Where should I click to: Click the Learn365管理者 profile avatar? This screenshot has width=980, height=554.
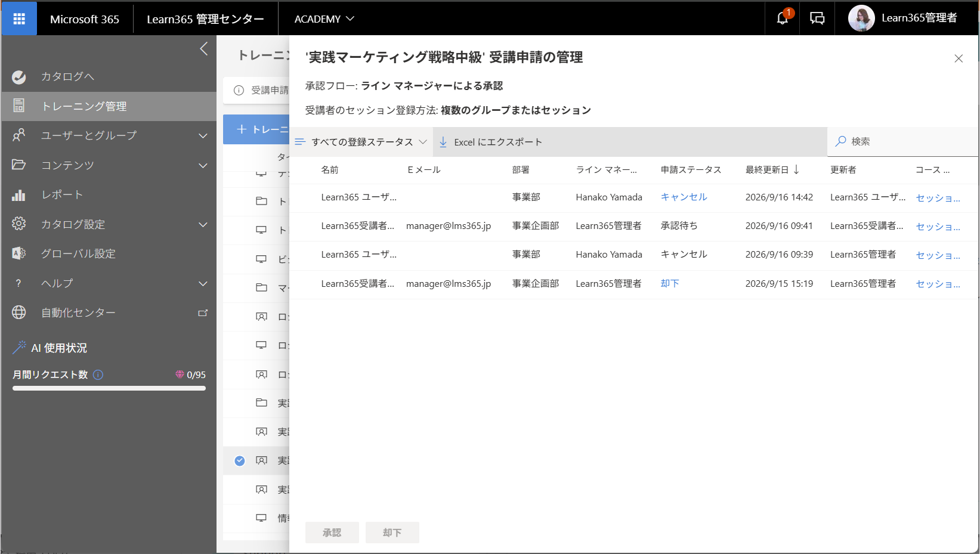[861, 18]
